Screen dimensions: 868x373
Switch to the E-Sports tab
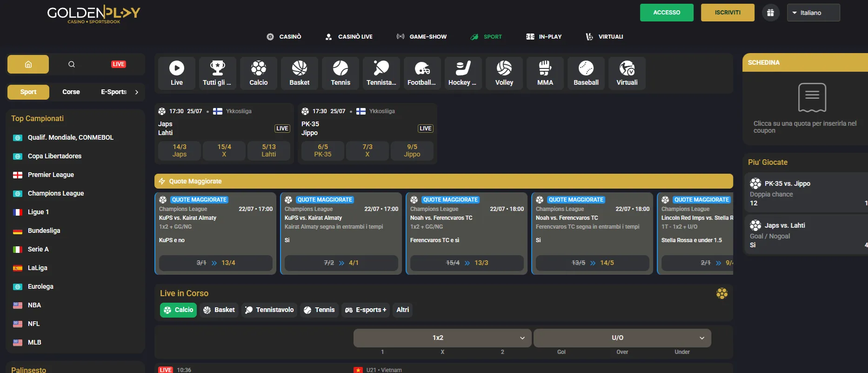[114, 92]
